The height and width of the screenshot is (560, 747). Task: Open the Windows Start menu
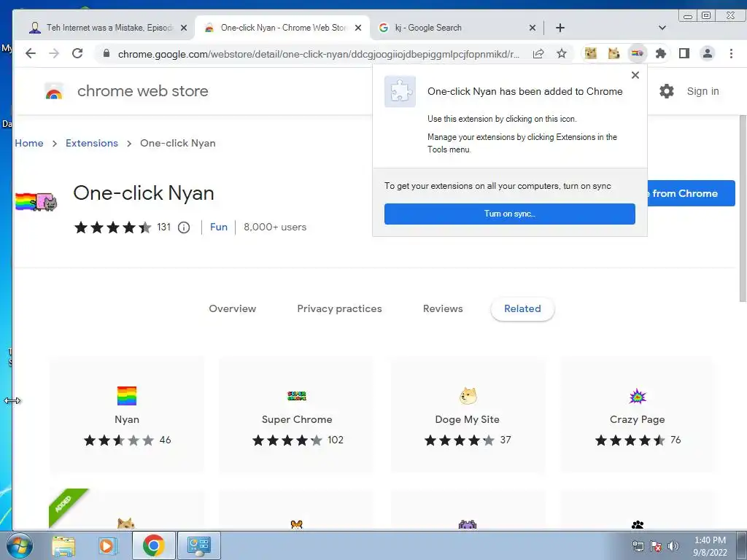tap(19, 545)
